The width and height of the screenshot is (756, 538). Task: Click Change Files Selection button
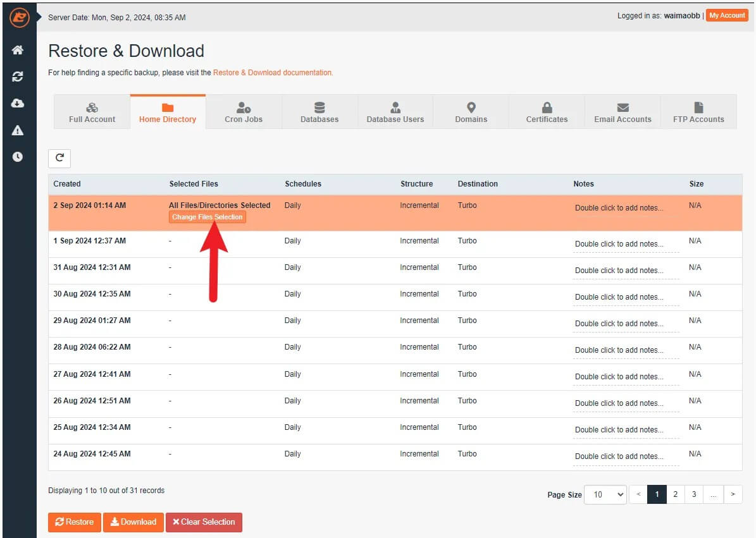(208, 217)
